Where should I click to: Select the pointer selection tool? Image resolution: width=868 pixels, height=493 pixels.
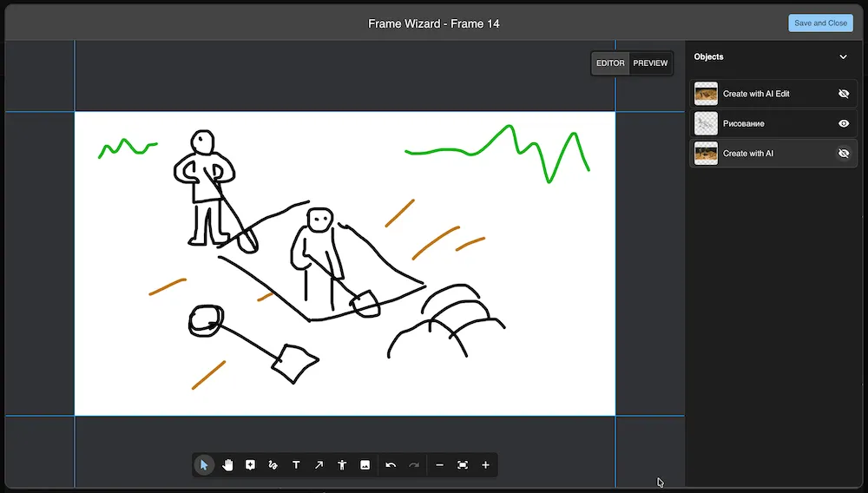coord(204,465)
